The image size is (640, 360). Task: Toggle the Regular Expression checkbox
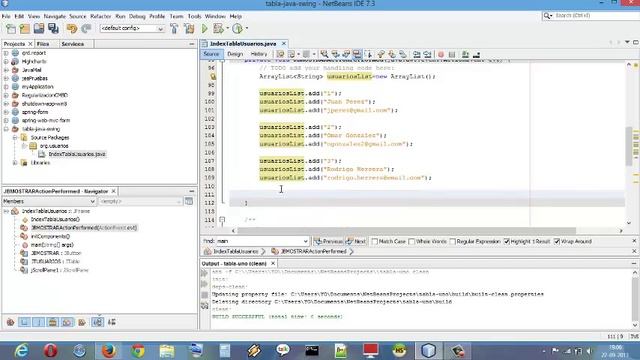pyautogui.click(x=452, y=242)
